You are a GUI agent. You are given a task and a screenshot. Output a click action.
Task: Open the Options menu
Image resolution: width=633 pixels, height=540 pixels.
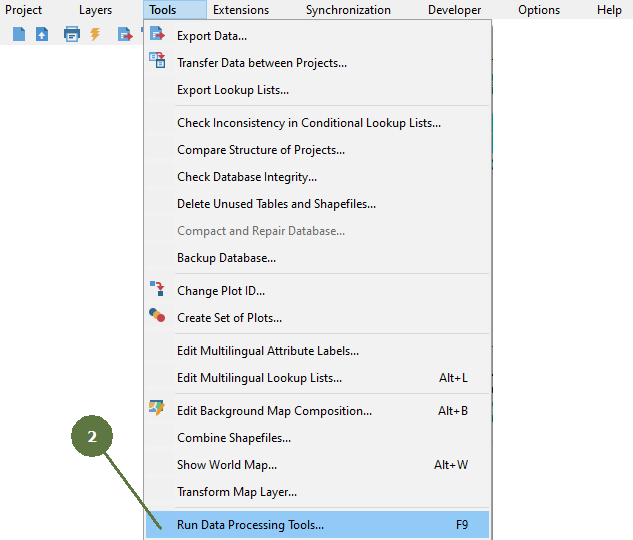click(x=538, y=10)
